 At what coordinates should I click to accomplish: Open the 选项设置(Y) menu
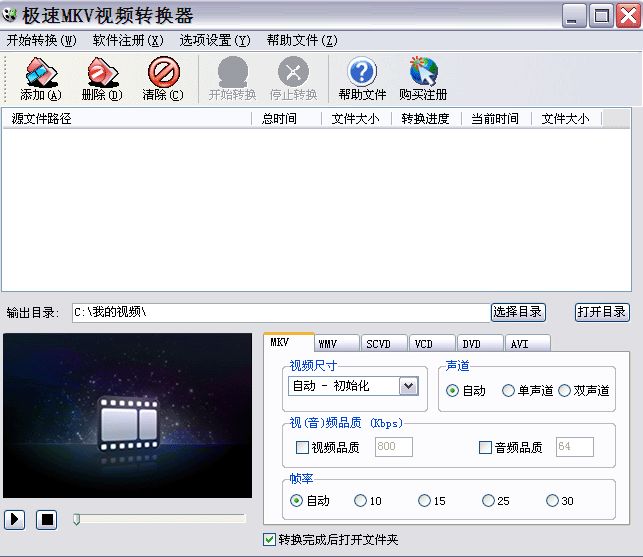pos(215,40)
